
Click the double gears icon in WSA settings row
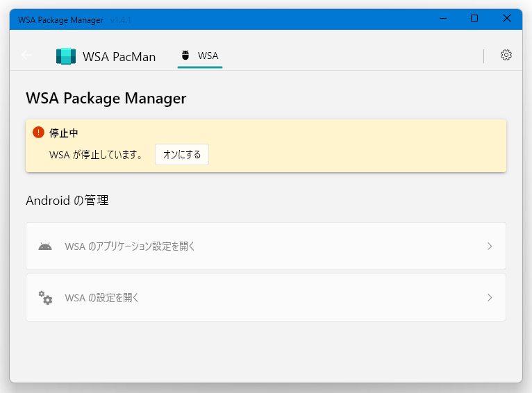pyautogui.click(x=45, y=298)
